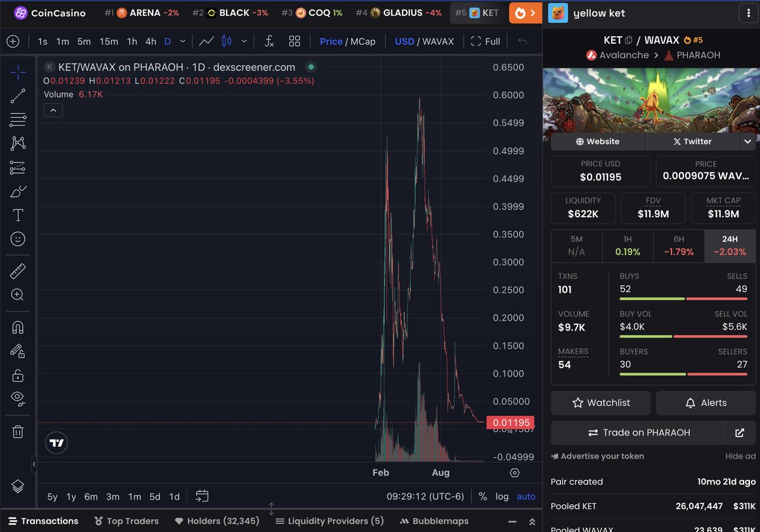The width and height of the screenshot is (760, 532).
Task: Open the ARENA trending token
Action: (x=142, y=13)
